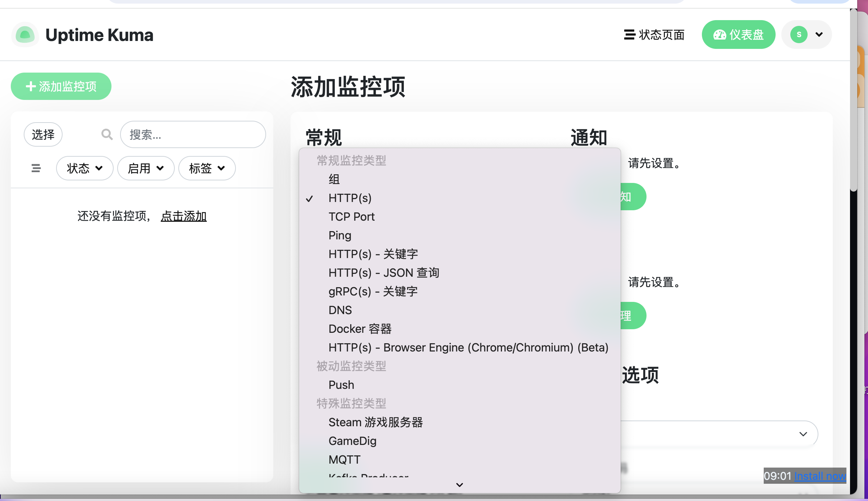This screenshot has height=501, width=868.
Task: Select HTTP(s) - 关键字 option
Action: point(460,254)
